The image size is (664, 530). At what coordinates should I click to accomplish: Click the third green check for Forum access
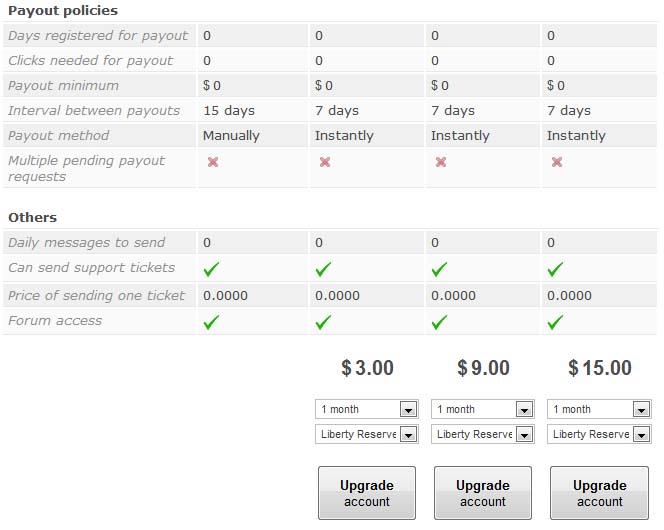tap(439, 322)
